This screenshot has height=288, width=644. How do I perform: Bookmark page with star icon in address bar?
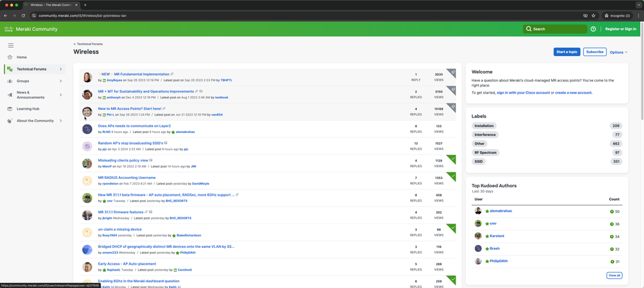593,15
